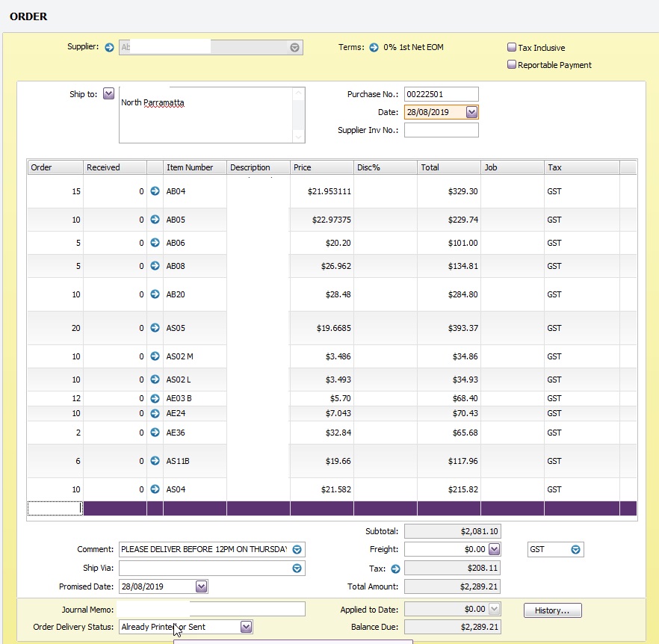This screenshot has width=659, height=644.
Task: Click the empty Order cell in new row
Action: click(55, 508)
